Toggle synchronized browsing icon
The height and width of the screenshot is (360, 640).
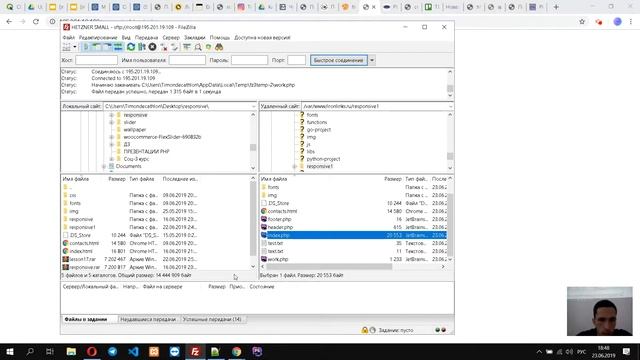tap(209, 47)
